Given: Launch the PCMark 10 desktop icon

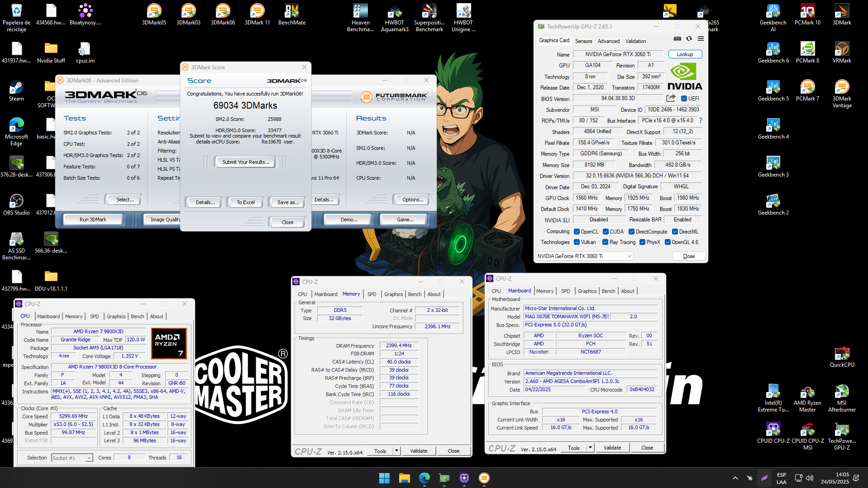Looking at the screenshot, I should pyautogui.click(x=807, y=14).
